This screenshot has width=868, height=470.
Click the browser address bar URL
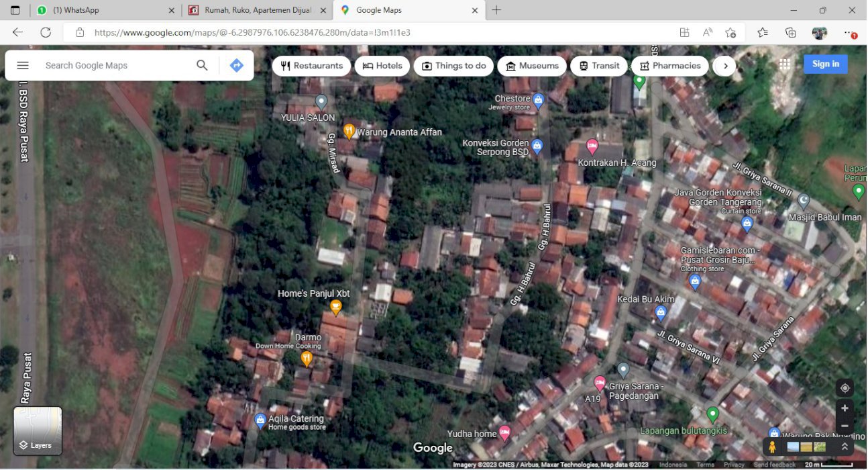(x=252, y=32)
